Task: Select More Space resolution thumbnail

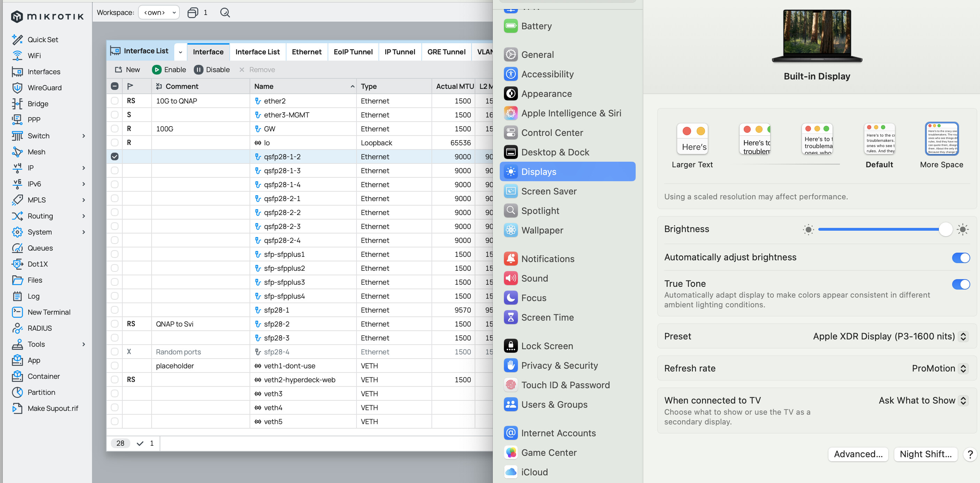Action: point(942,139)
